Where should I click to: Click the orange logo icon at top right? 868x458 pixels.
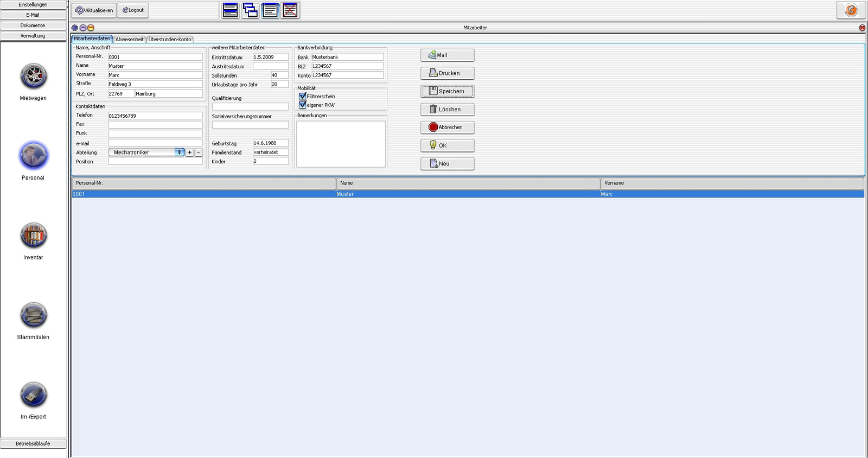(851, 10)
